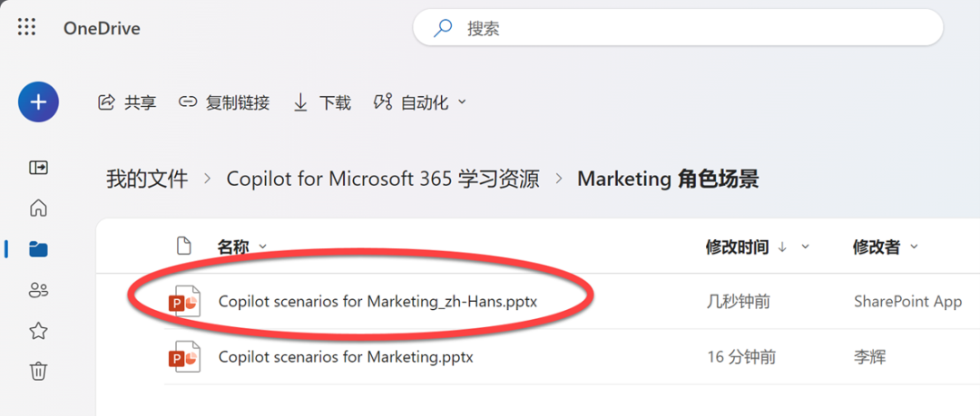980x416 pixels.
Task: Click PowerPoint icon of Marketing.pptx file
Action: point(184,357)
